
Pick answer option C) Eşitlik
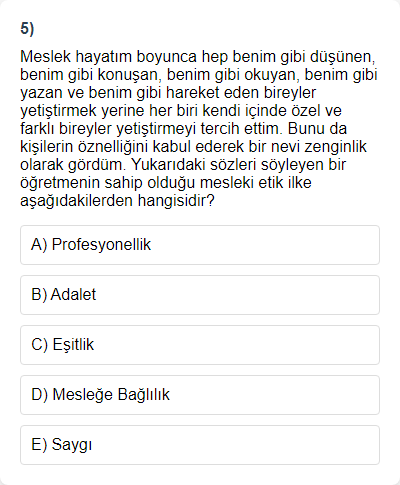(x=200, y=345)
